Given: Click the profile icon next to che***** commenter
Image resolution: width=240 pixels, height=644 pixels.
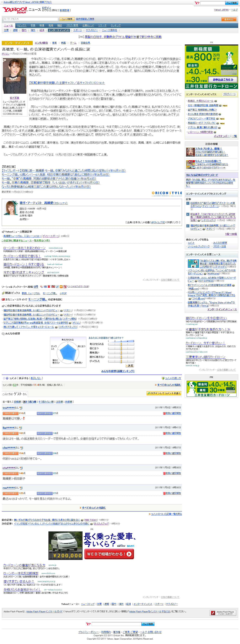Looking at the screenshot, I should coord(22,448).
